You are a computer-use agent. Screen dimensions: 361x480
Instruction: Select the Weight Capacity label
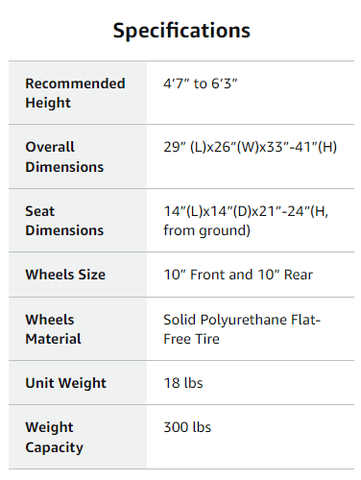click(54, 437)
